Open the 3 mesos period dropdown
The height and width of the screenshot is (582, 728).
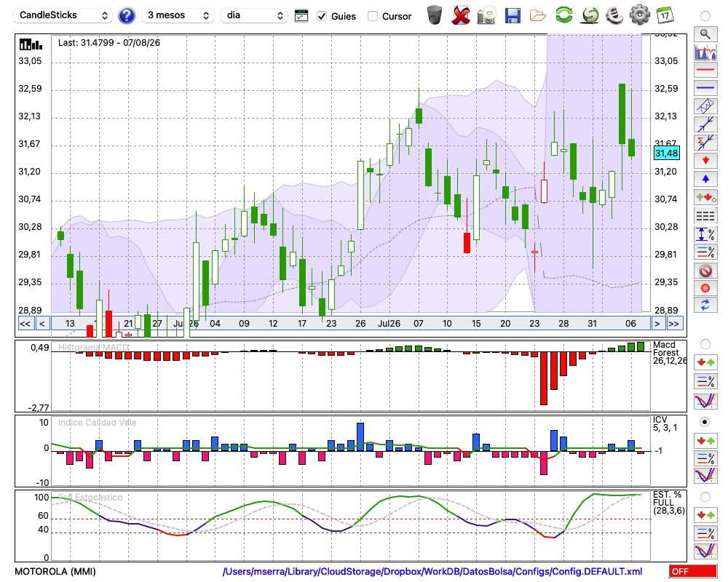[x=178, y=15]
